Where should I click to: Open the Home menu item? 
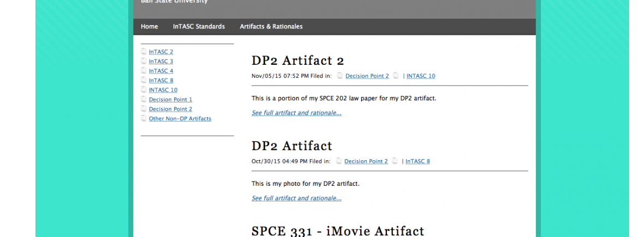149,27
